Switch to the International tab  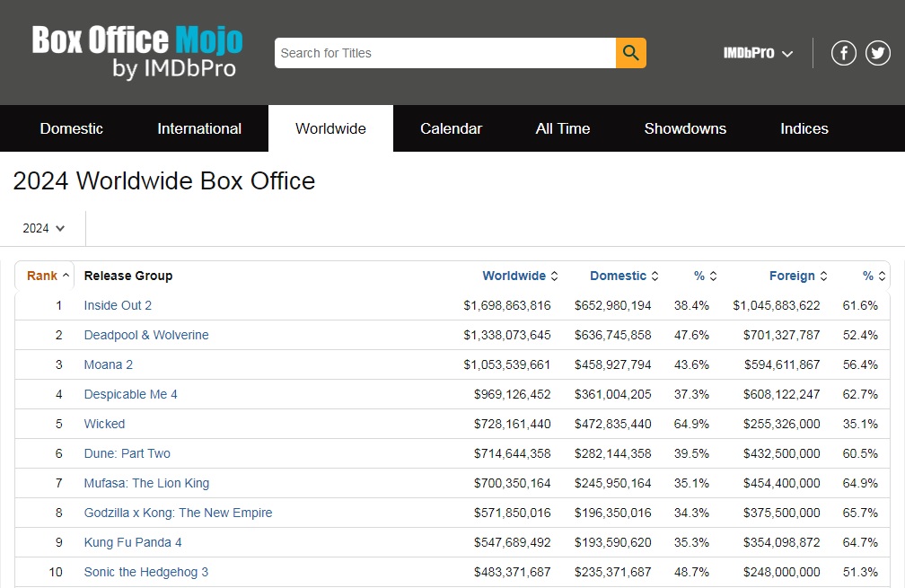pos(199,128)
